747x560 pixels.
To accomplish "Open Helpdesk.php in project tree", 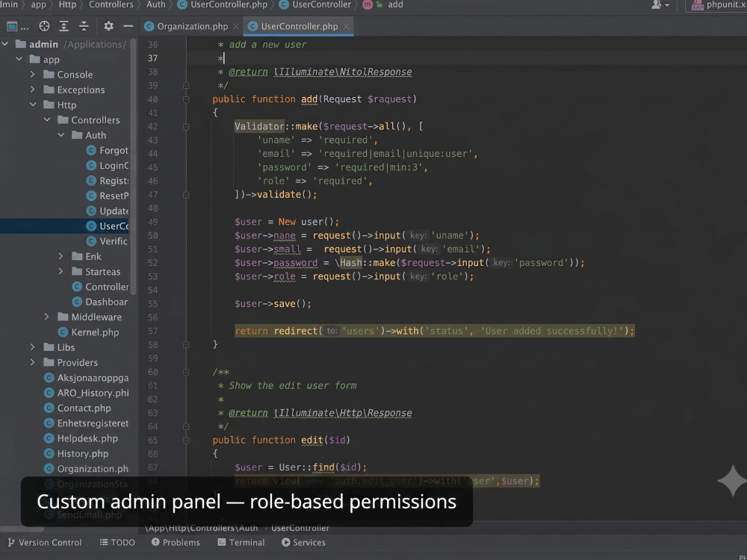I will click(81, 438).
